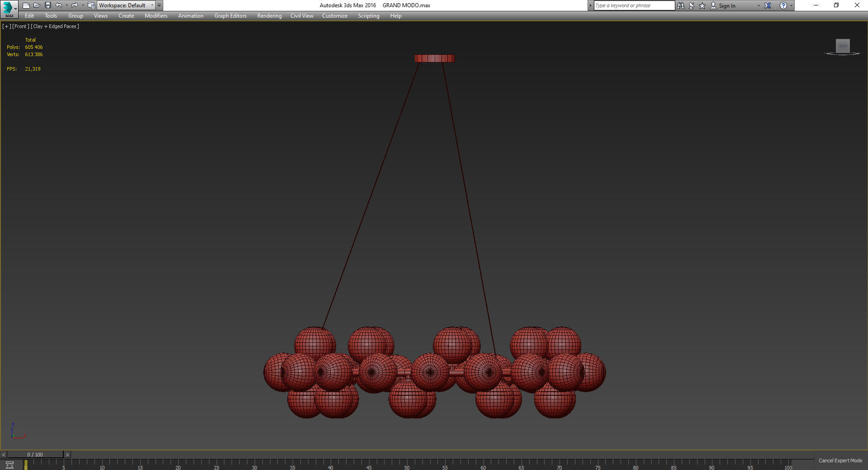Open the Help menu

coord(396,16)
